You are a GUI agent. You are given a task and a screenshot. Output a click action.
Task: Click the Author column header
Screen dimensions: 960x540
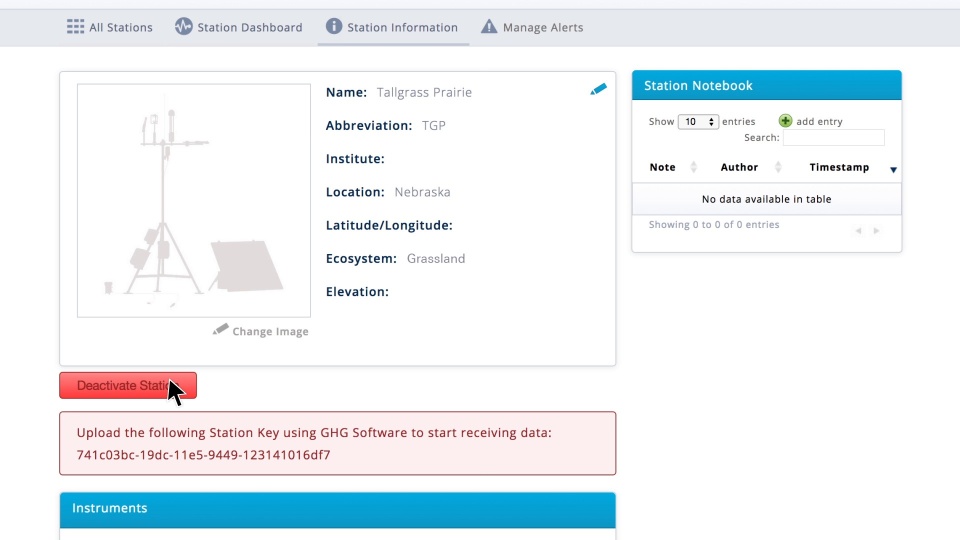point(739,167)
